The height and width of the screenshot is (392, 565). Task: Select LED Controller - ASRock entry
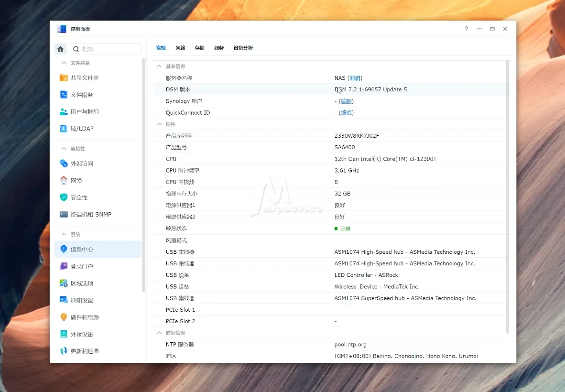[366, 275]
